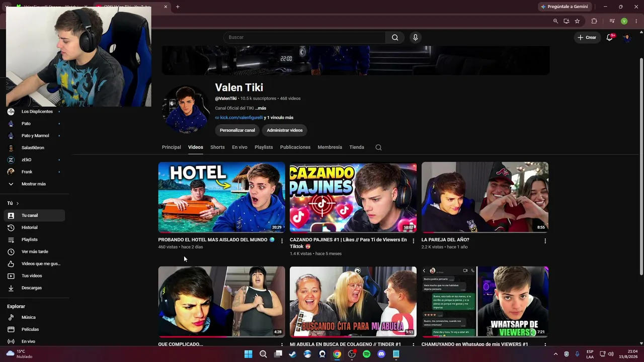Click the Valen Tiki channel avatar
Screen dimensions: 644x362
pos(186,110)
